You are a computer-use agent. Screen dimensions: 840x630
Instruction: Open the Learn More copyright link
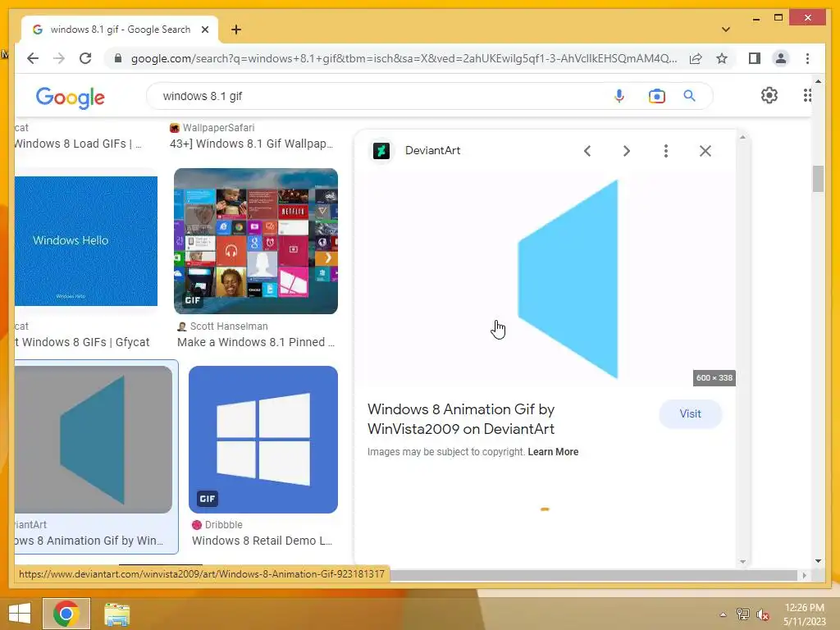[x=553, y=452]
